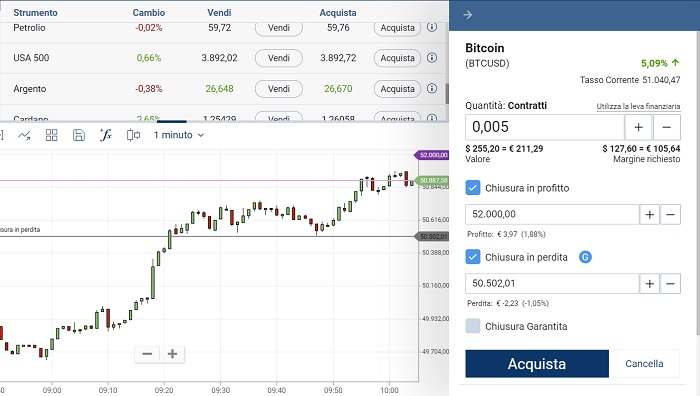Open the indicators fx function icon
The width and height of the screenshot is (700, 396).
click(105, 135)
